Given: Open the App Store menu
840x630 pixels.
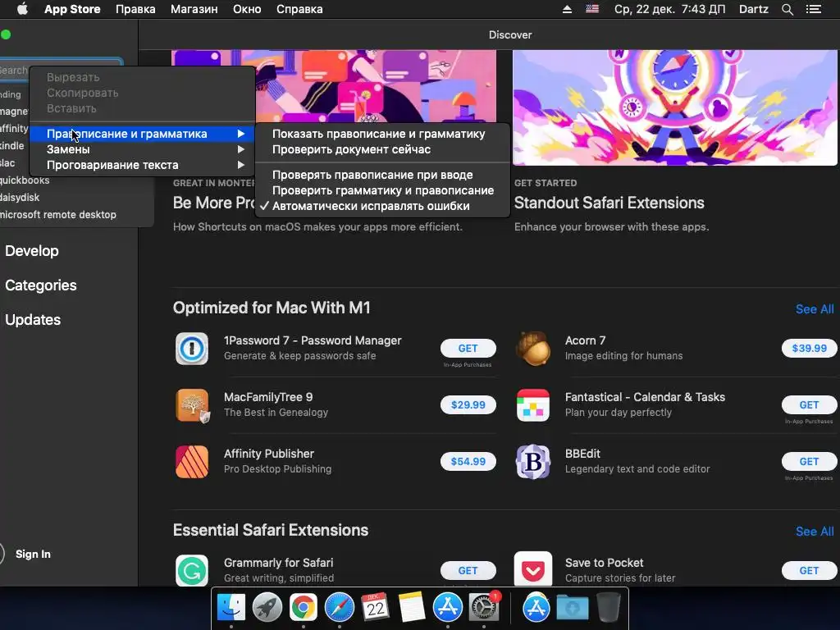Looking at the screenshot, I should [x=72, y=9].
